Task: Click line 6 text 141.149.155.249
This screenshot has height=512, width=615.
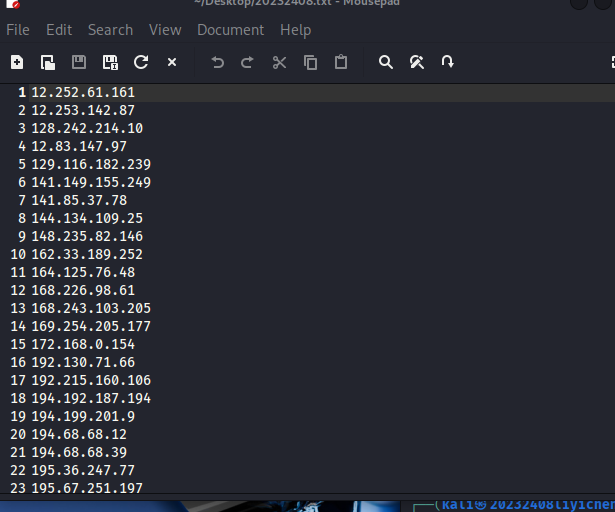Action: click(91, 182)
